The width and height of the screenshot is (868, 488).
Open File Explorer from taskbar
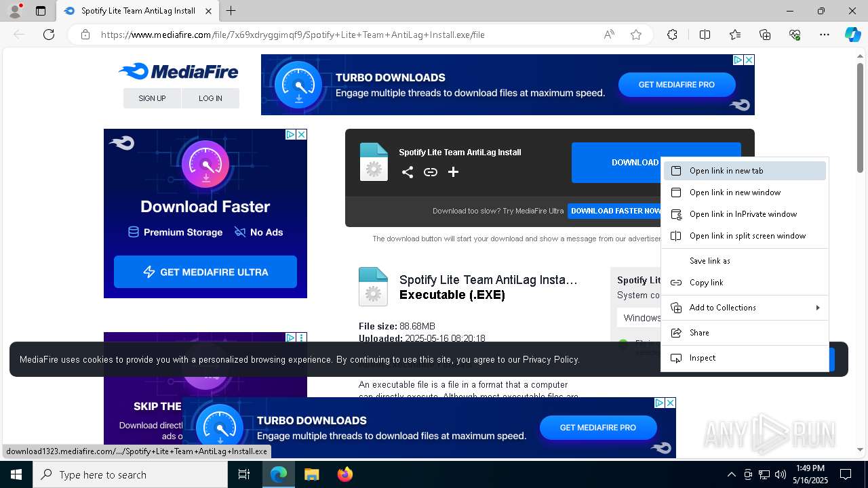tap(311, 474)
